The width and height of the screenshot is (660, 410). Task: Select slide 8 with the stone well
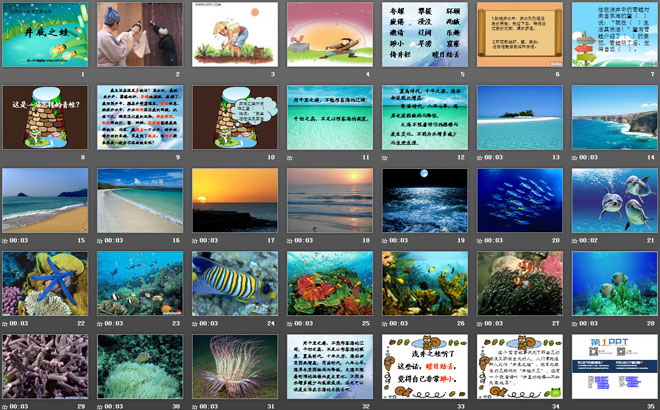[45, 115]
